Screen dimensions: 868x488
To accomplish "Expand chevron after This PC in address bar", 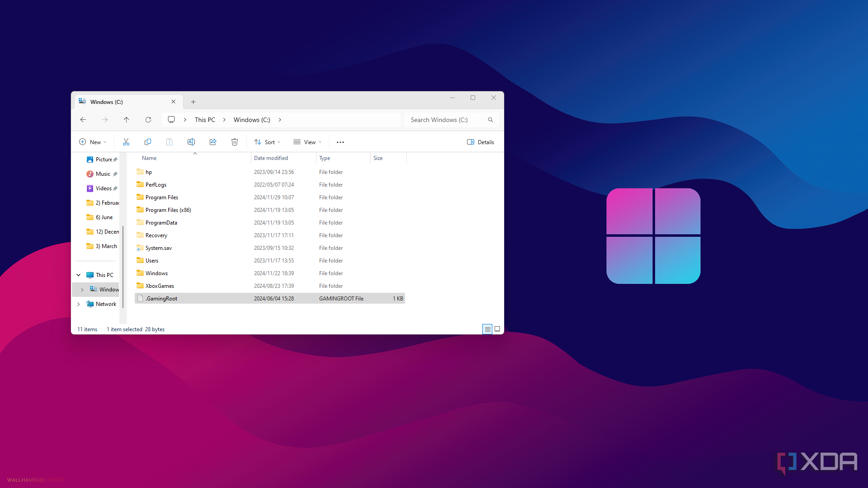I will (224, 120).
